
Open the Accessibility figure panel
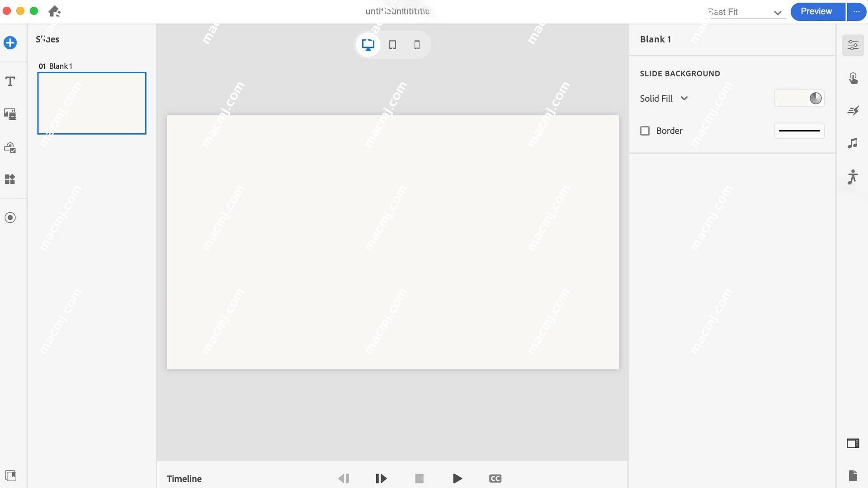[x=853, y=176]
